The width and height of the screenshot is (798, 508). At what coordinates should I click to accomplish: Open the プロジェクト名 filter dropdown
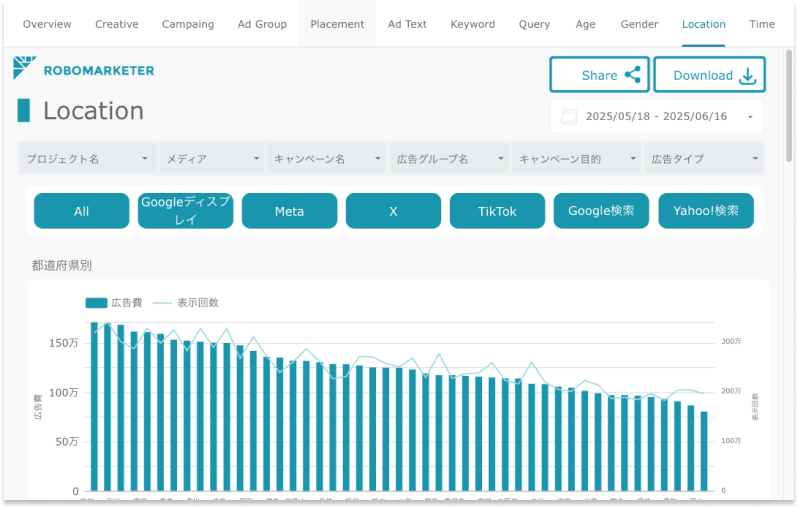[88, 158]
